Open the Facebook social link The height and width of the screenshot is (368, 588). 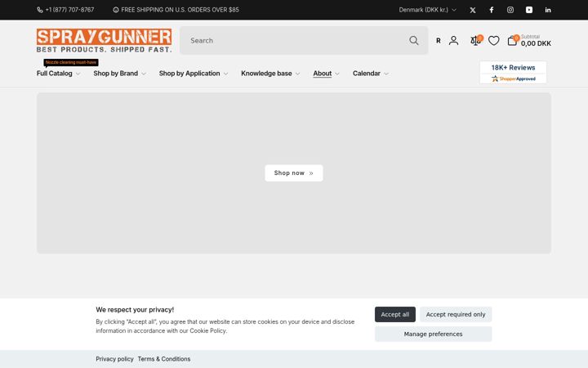click(x=492, y=10)
